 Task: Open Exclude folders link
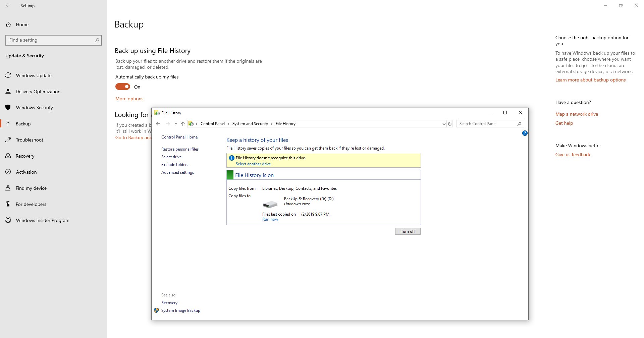(175, 165)
